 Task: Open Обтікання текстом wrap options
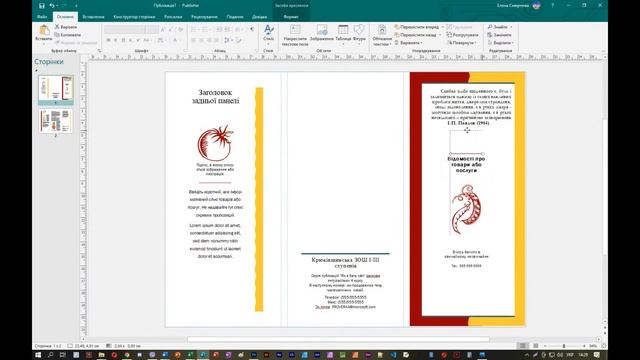[x=382, y=35]
